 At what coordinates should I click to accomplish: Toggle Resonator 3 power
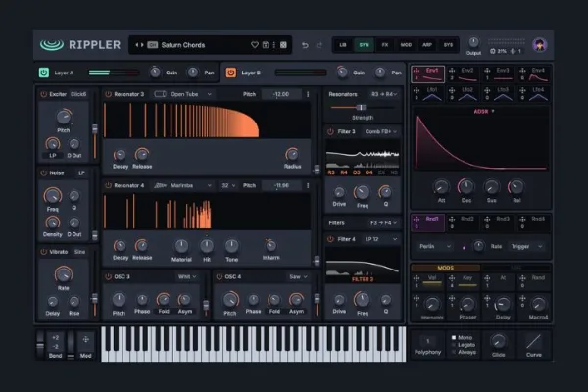click(108, 94)
